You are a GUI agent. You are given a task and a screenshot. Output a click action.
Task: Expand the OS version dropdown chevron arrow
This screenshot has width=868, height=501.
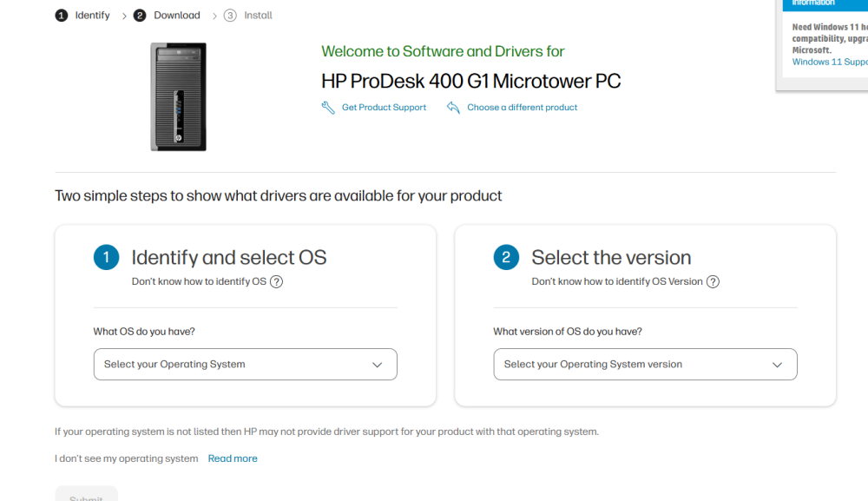[778, 365]
